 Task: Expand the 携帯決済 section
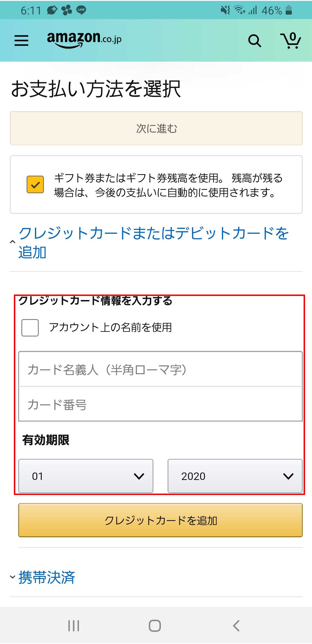[46, 577]
